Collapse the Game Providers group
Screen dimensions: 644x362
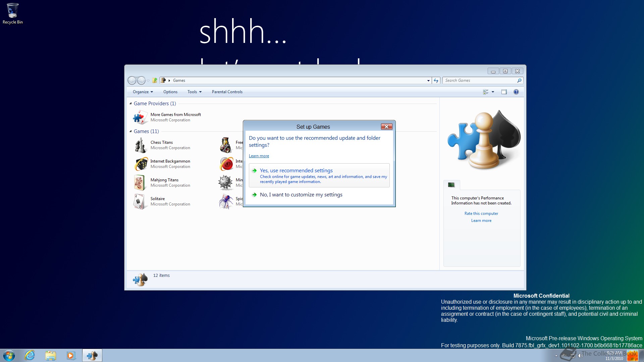click(130, 104)
